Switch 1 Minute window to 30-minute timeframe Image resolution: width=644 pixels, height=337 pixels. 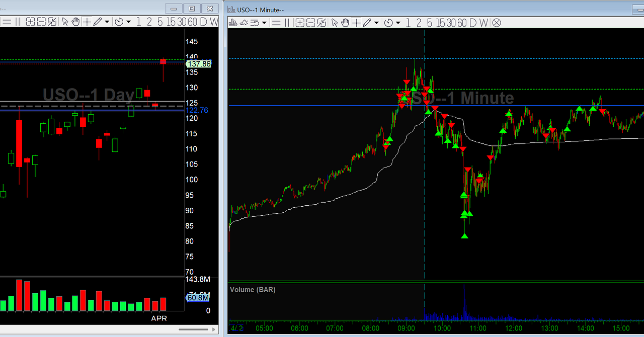[451, 23]
